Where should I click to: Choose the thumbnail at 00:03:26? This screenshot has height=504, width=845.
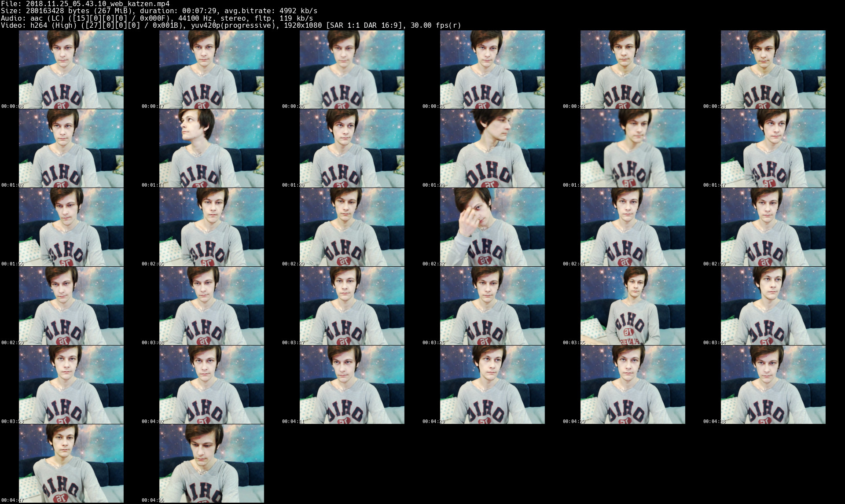click(492, 306)
